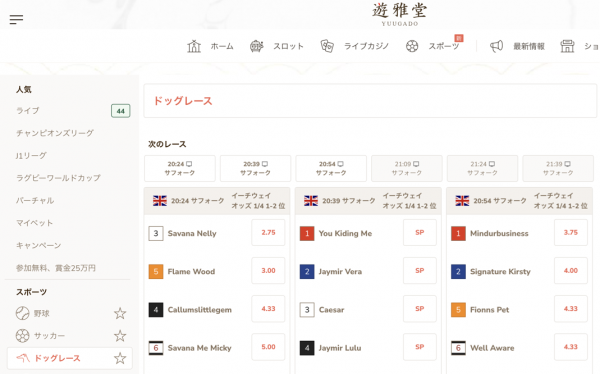Click the soccer ball icon in sidebar

click(23, 336)
